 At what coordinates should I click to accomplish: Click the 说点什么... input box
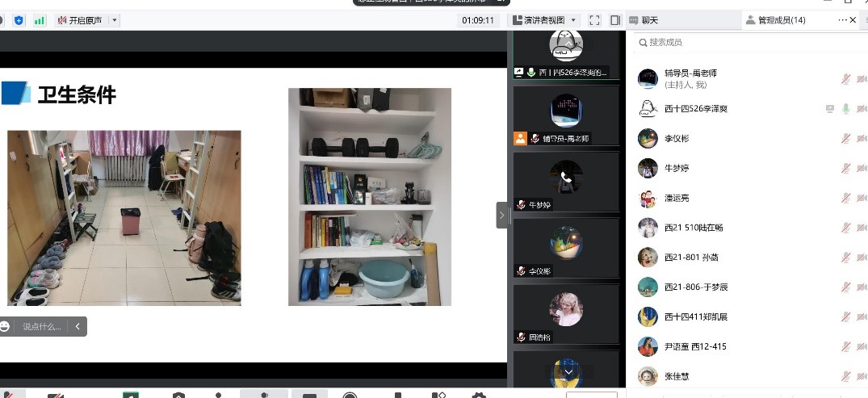tap(41, 327)
